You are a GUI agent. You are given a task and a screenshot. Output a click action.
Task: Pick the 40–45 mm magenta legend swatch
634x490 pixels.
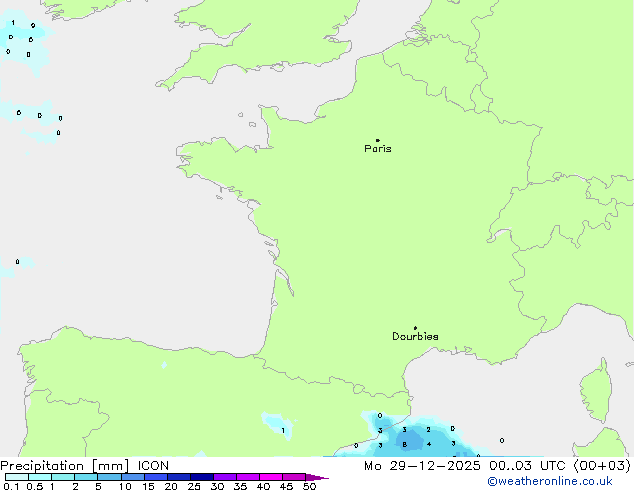pyautogui.click(x=271, y=477)
